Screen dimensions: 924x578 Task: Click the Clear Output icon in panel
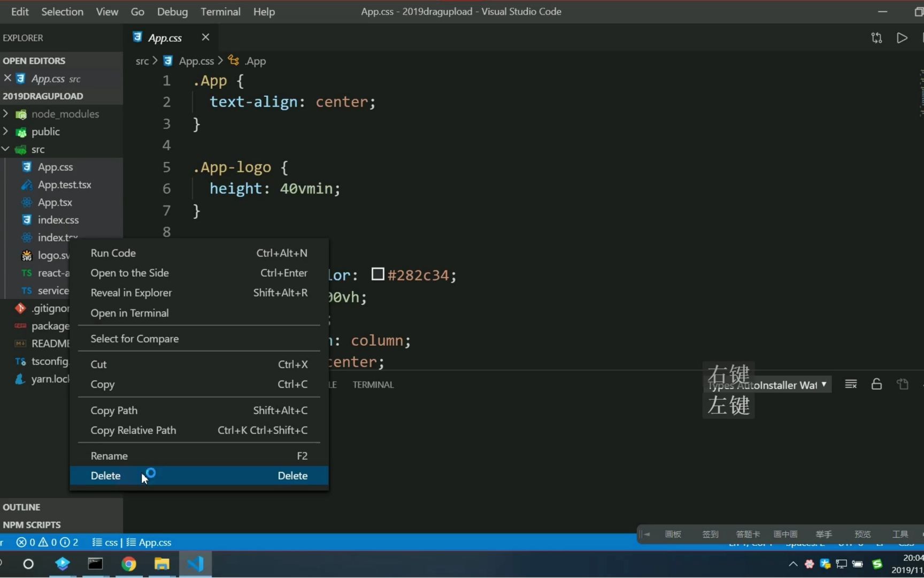point(851,384)
